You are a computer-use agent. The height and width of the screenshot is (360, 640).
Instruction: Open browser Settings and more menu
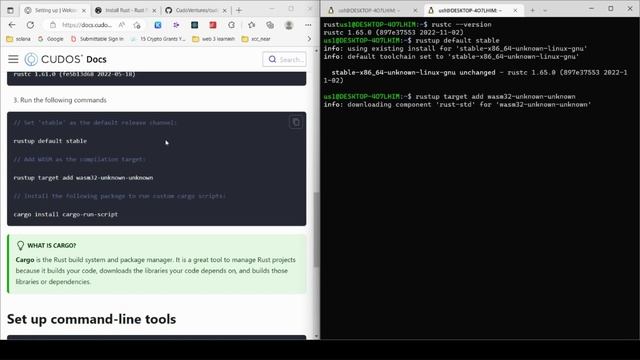coord(308,25)
